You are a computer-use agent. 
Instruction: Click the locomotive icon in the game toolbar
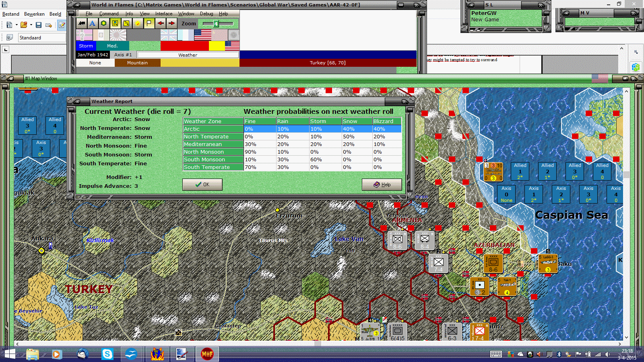(82, 23)
